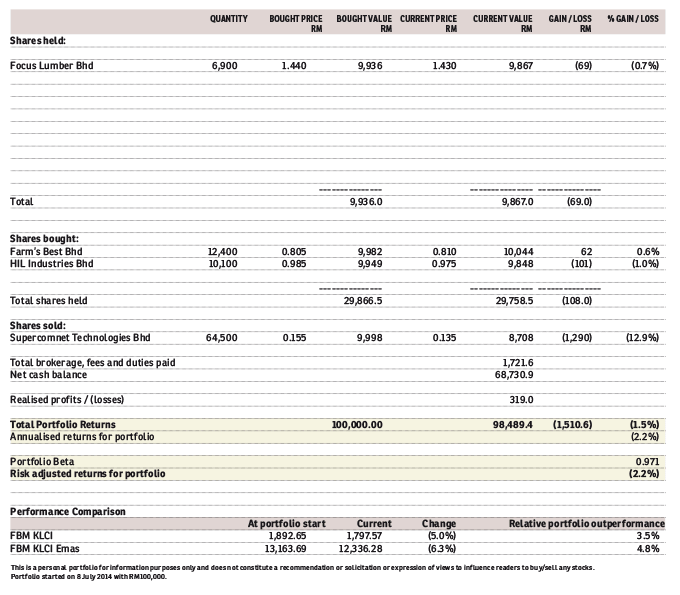Click the Total current value 9,867.0
680x595 pixels.
pyautogui.click(x=517, y=202)
